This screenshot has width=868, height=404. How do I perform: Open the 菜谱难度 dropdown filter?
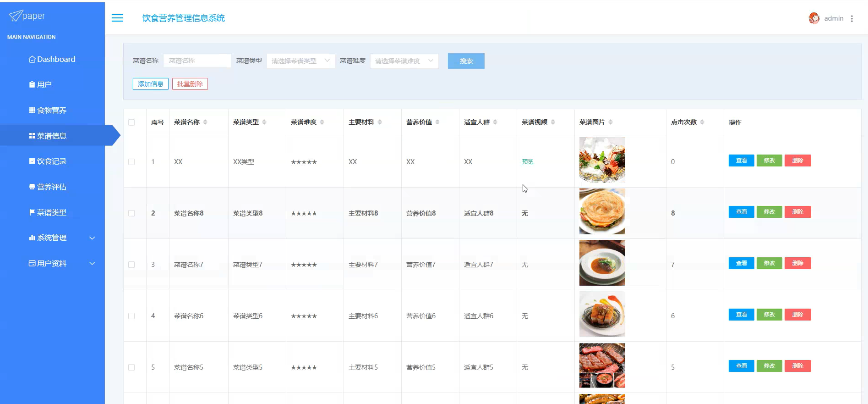[x=404, y=61]
